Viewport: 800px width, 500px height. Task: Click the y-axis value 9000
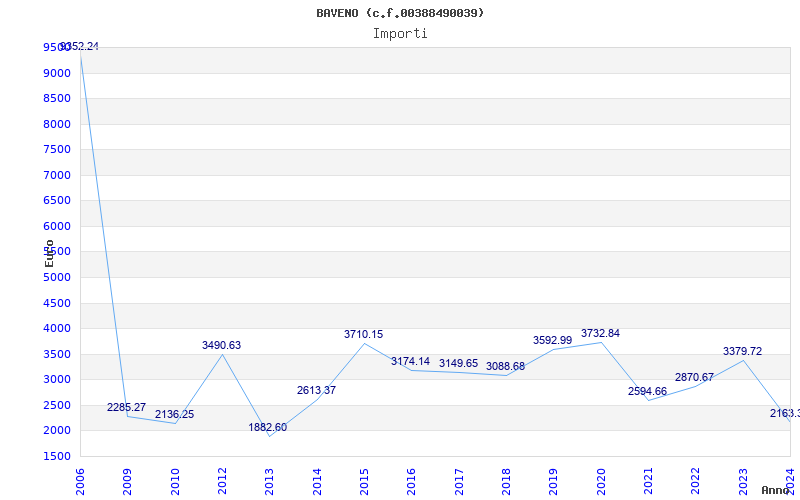coord(57,73)
